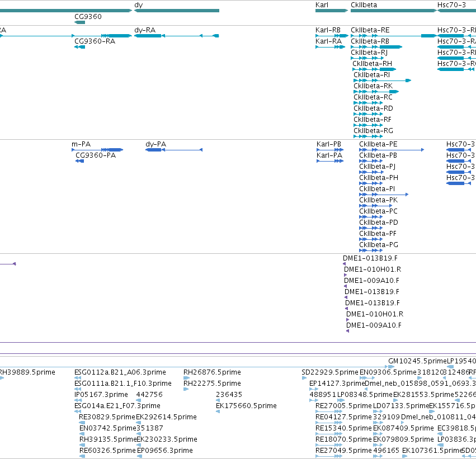Viewport: 476px width, 459px height.
Task: Click the CkIIbeta-RJ transcript label
Action: point(369,53)
